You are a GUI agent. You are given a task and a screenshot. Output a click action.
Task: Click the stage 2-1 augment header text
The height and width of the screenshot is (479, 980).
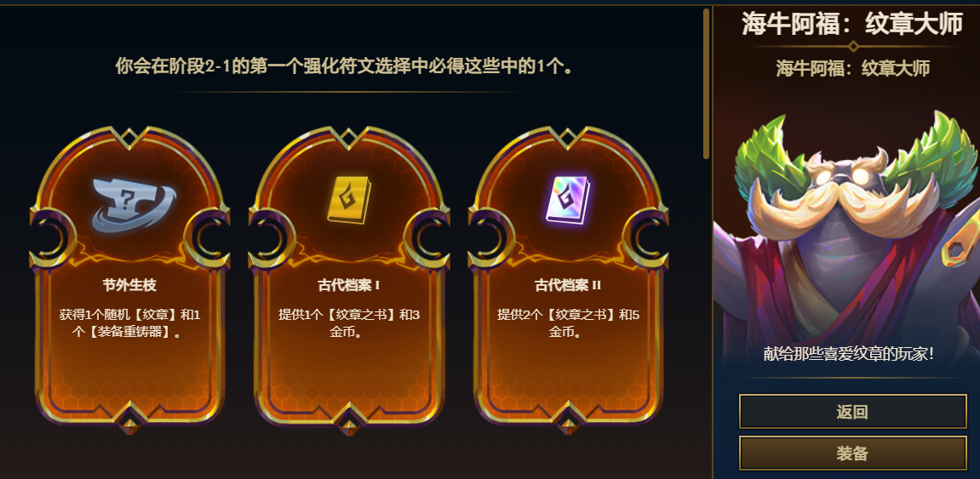click(344, 66)
